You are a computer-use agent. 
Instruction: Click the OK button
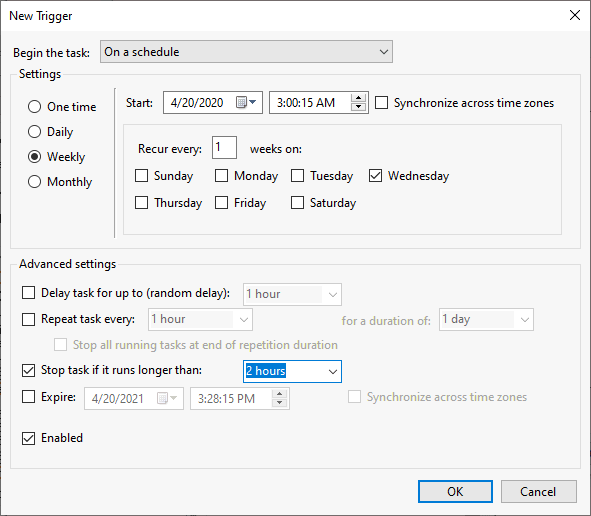coord(455,492)
